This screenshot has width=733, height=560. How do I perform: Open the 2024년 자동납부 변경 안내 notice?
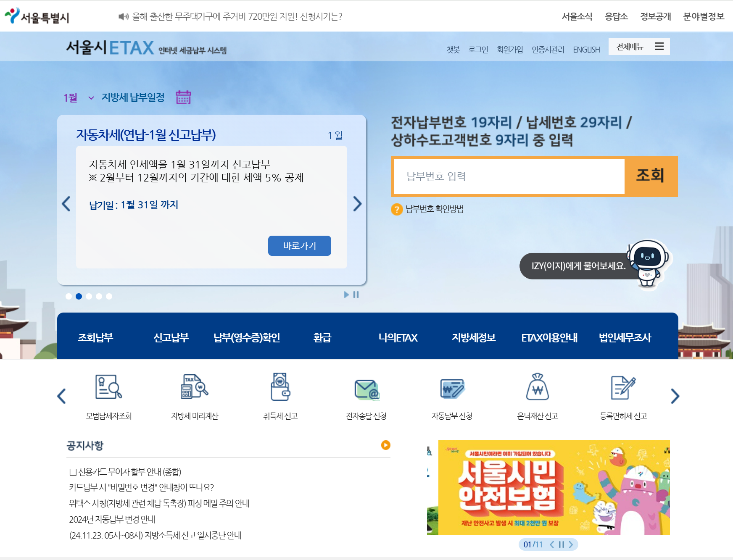112,519
